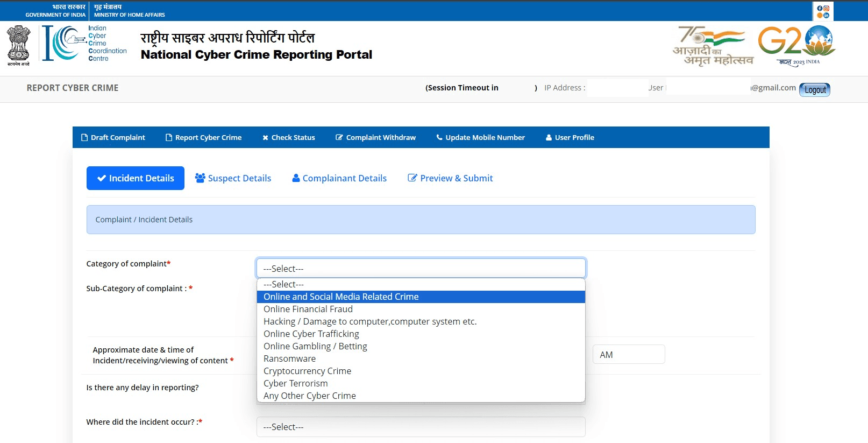Collapse the Category of complaint dropdown
The width and height of the screenshot is (868, 443).
pyautogui.click(x=421, y=268)
